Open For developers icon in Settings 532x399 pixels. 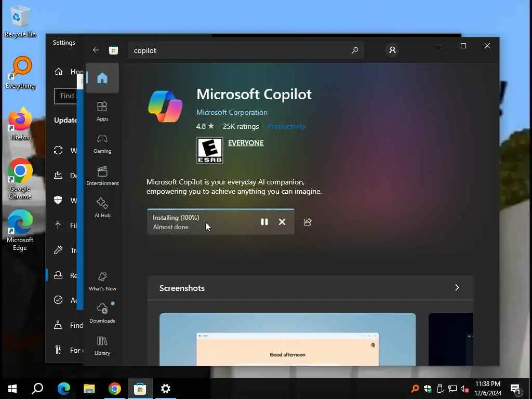(58, 350)
